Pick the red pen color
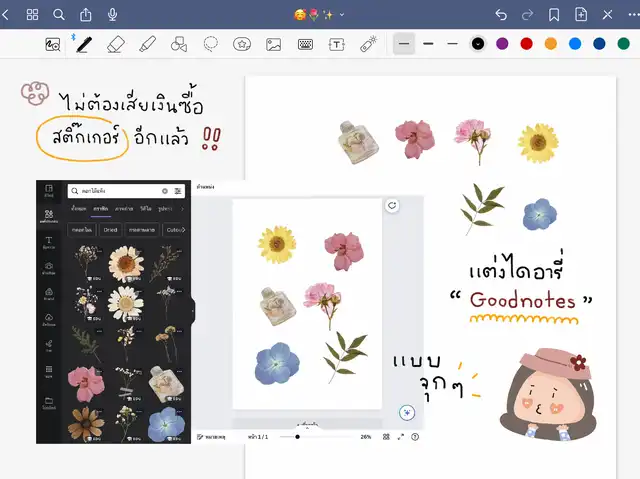Screen dimensions: 640x479 526,44
